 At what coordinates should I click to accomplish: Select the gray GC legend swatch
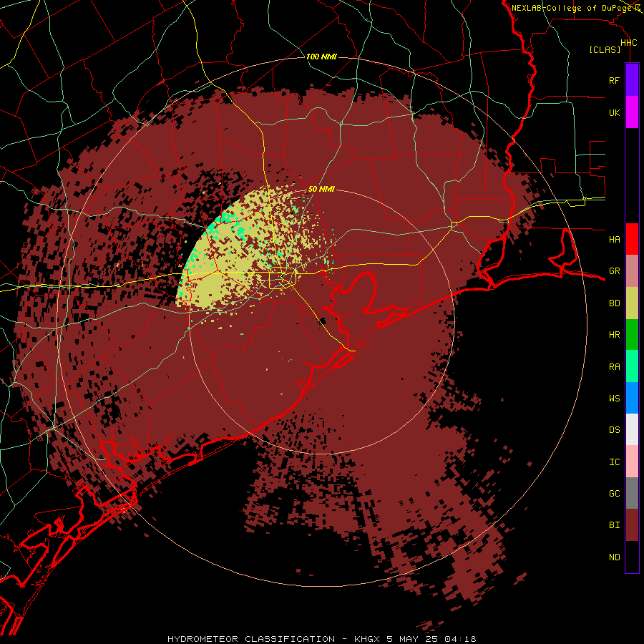[632, 493]
